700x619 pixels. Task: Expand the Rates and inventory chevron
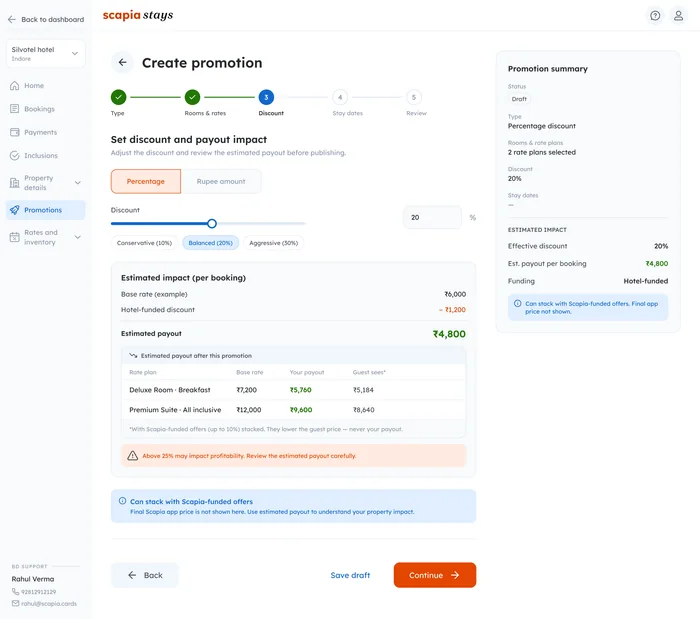[78, 237]
